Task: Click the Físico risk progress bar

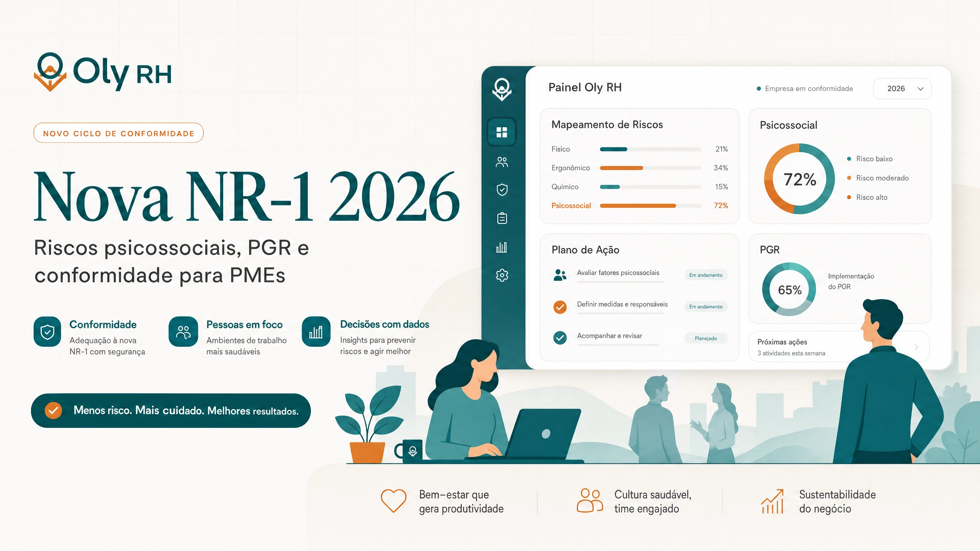Action: point(650,149)
